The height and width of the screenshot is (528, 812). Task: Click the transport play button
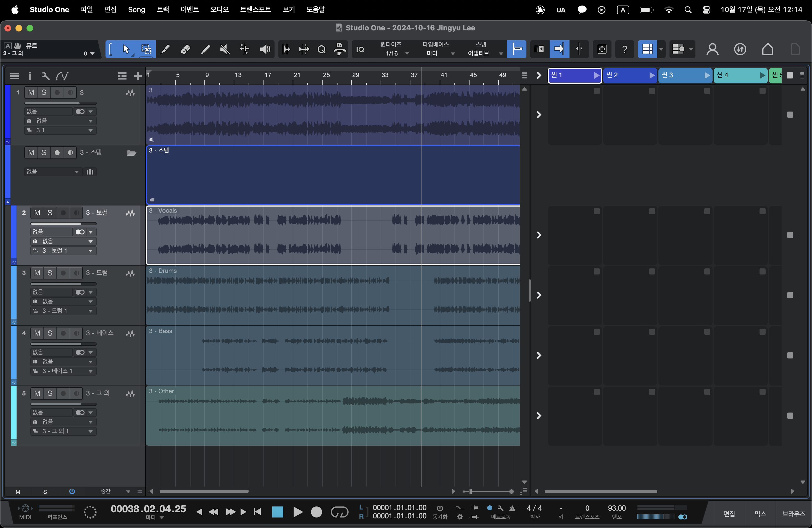click(x=297, y=512)
